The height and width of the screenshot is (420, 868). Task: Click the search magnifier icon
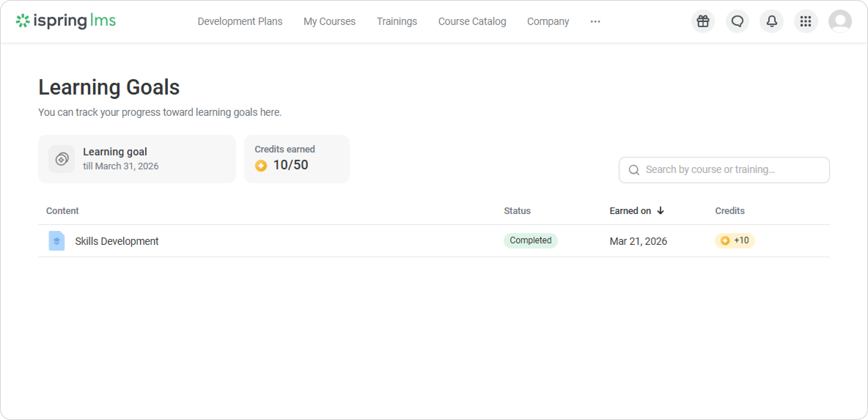coord(634,170)
